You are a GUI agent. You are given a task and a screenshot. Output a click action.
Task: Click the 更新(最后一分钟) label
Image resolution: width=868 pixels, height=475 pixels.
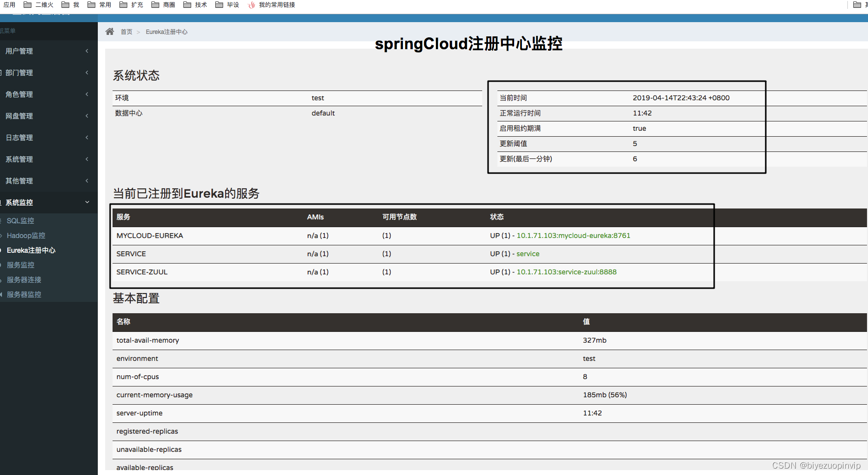click(x=526, y=159)
